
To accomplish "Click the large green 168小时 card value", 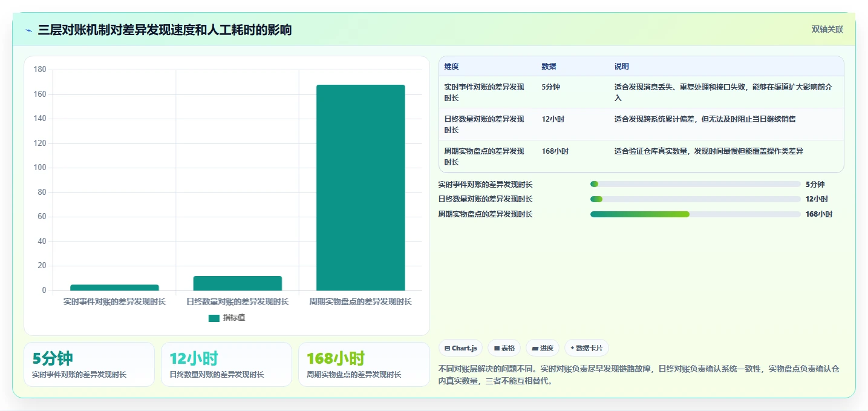I will (336, 358).
